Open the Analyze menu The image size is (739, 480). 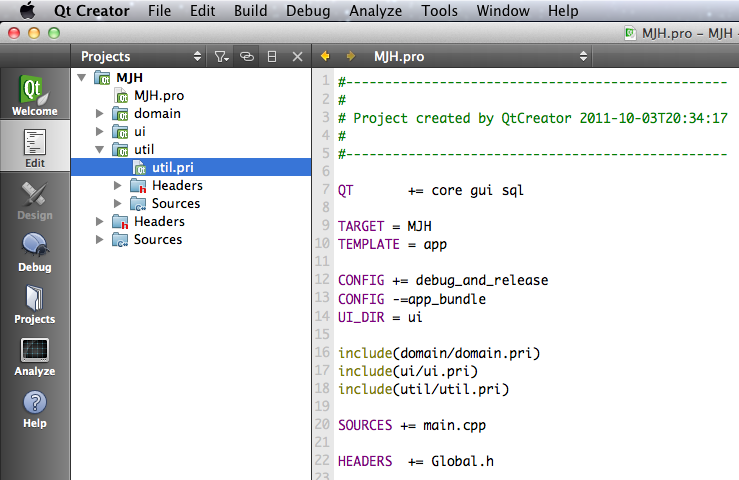(x=375, y=10)
